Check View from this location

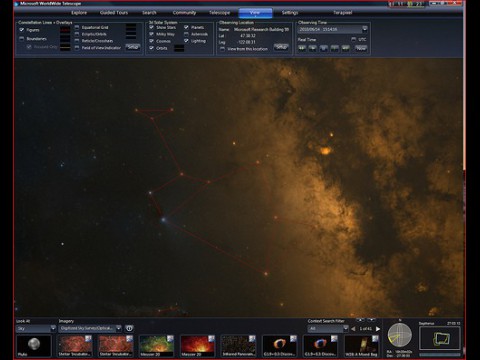point(222,49)
